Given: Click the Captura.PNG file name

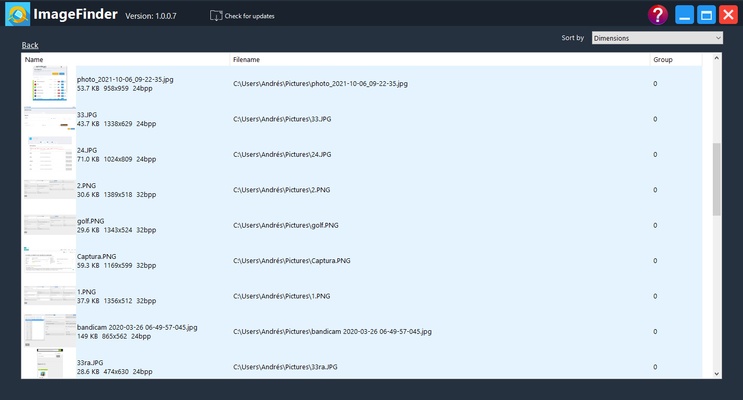Looking at the screenshot, I should coord(96,256).
